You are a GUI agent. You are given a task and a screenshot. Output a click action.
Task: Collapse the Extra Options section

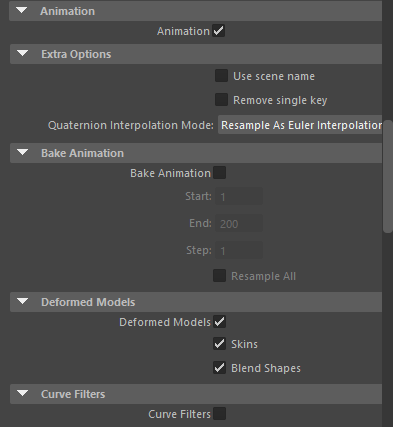click(23, 53)
